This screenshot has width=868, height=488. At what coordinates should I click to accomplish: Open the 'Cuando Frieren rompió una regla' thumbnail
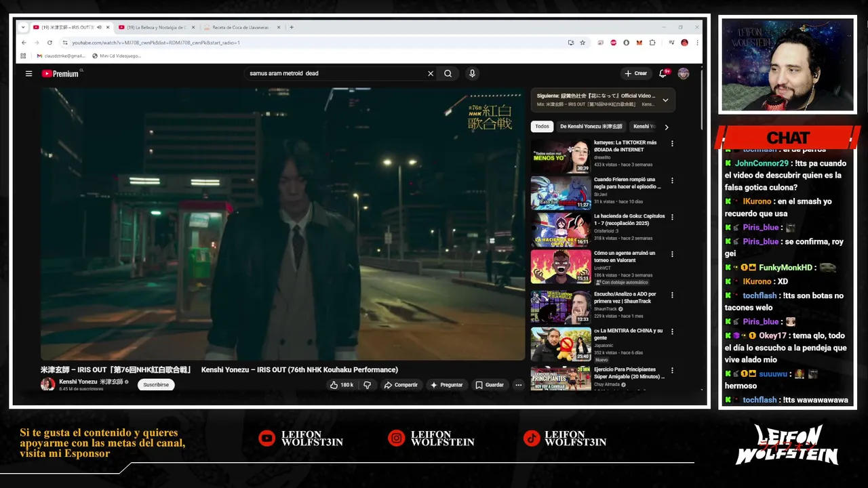coord(561,192)
